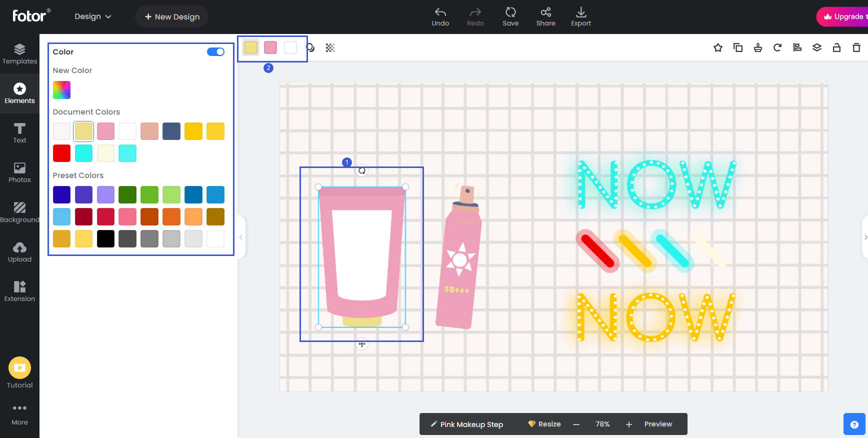
Task: Click the Export download icon
Action: point(581,16)
